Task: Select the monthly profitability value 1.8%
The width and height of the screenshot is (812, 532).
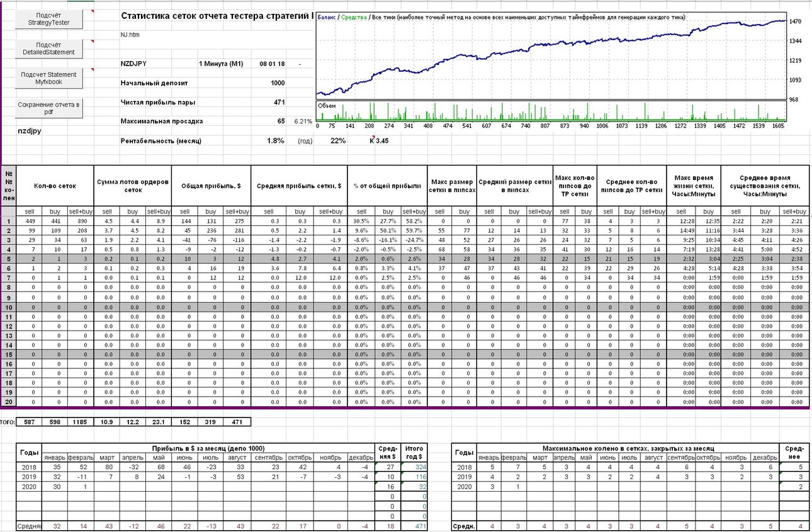Action: [276, 141]
